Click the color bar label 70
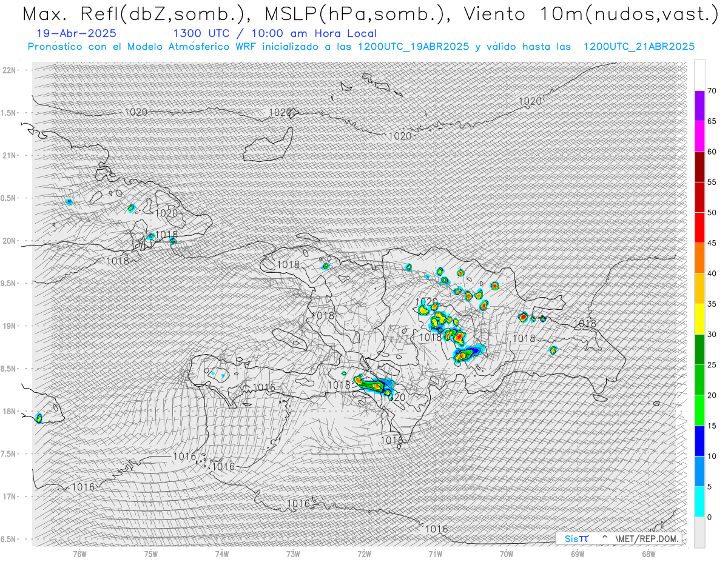 (x=712, y=91)
